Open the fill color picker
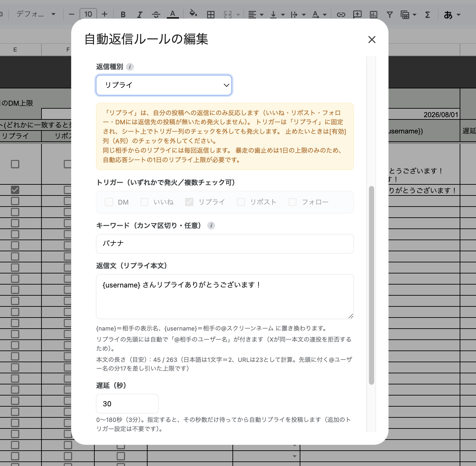The width and height of the screenshot is (476, 466). pyautogui.click(x=193, y=14)
